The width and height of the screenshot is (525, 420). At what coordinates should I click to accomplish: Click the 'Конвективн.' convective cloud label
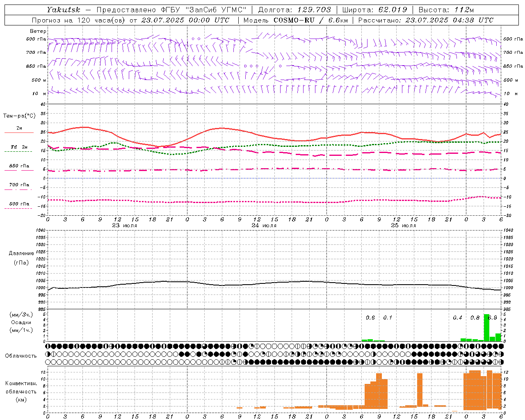pyautogui.click(x=21, y=383)
